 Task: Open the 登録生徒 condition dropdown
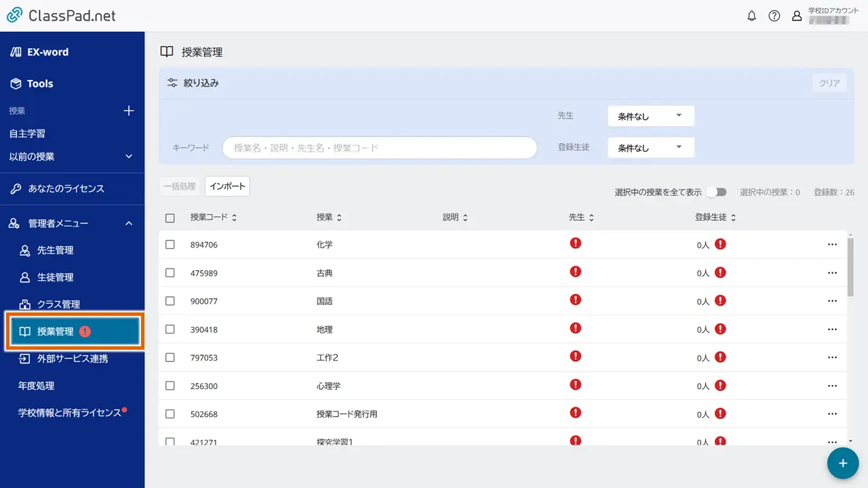[650, 147]
